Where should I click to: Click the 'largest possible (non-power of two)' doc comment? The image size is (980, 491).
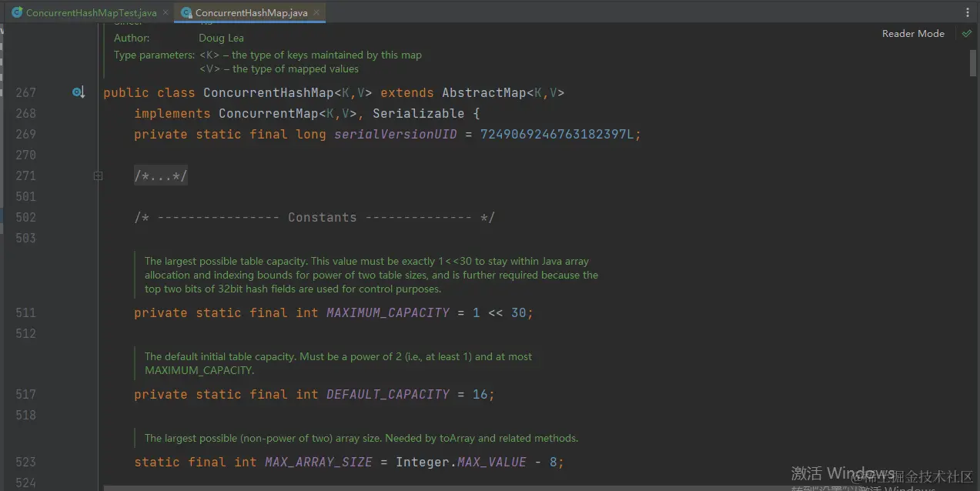click(x=361, y=438)
